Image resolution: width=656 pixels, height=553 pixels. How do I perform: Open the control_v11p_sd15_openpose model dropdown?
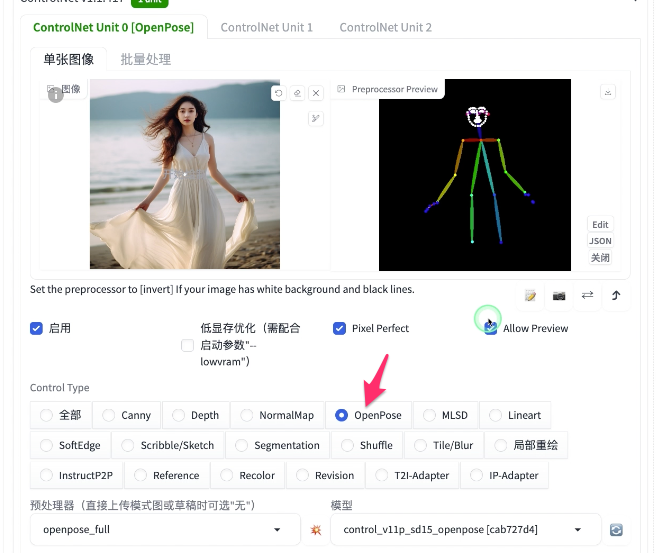click(466, 530)
